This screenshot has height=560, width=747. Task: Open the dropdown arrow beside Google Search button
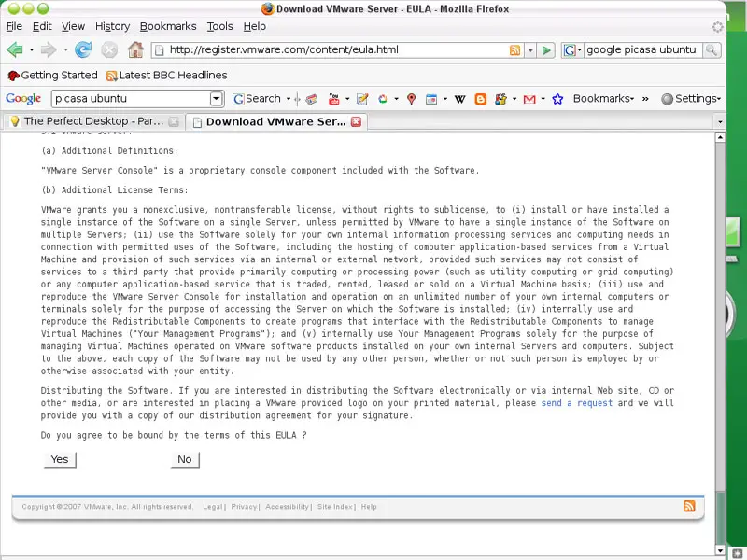click(289, 99)
